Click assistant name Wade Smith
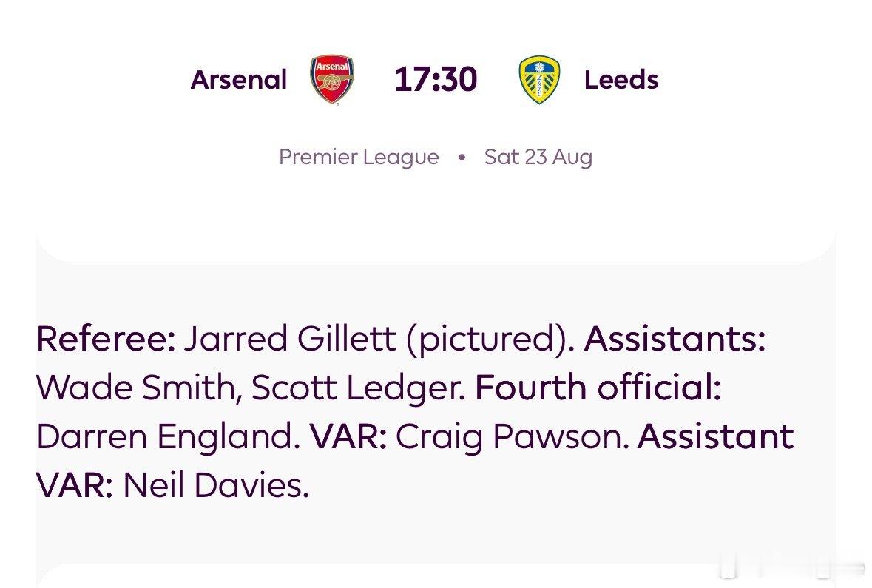872x588 pixels. click(x=139, y=387)
